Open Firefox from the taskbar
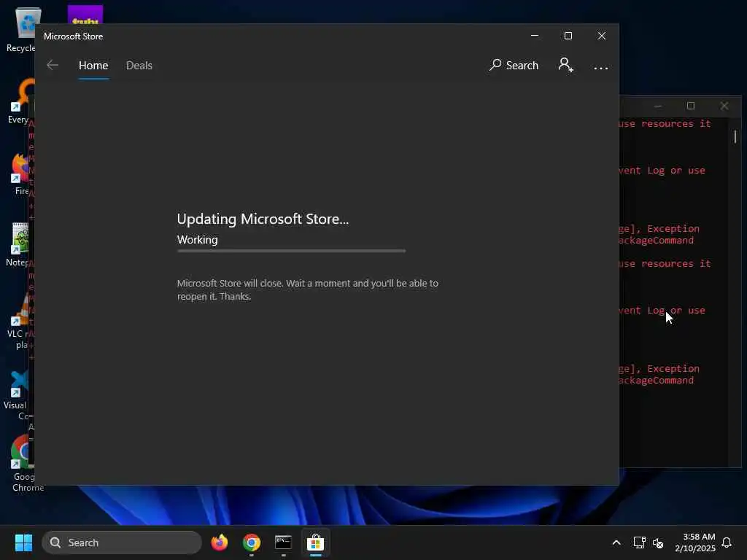The image size is (747, 560). (x=219, y=542)
